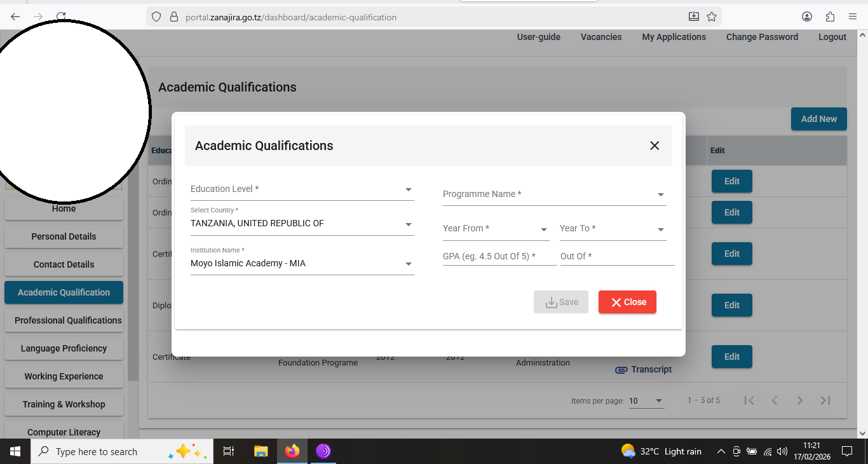Image resolution: width=868 pixels, height=464 pixels.
Task: Open the Wi-Fi network tray icon
Action: 768,452
